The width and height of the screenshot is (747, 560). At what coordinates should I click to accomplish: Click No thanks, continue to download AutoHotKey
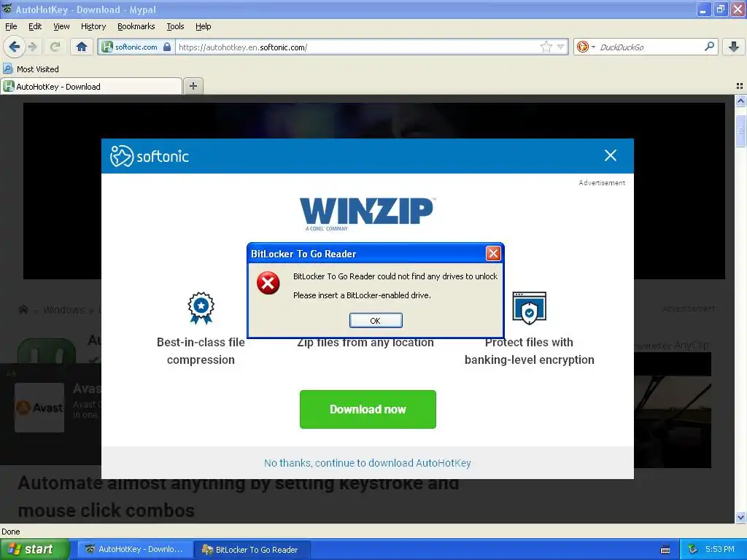(368, 463)
